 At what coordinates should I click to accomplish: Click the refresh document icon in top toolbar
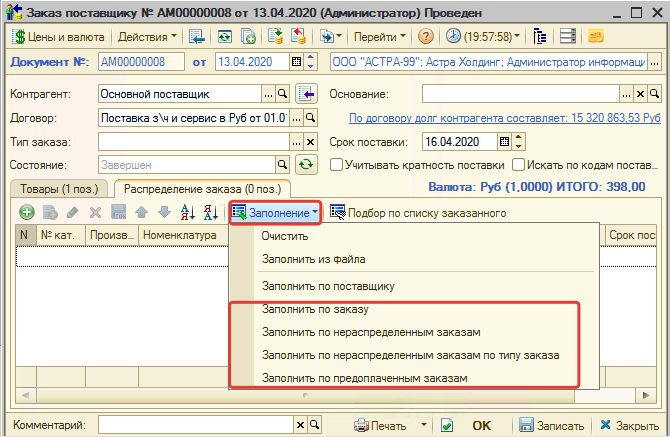pos(225,37)
